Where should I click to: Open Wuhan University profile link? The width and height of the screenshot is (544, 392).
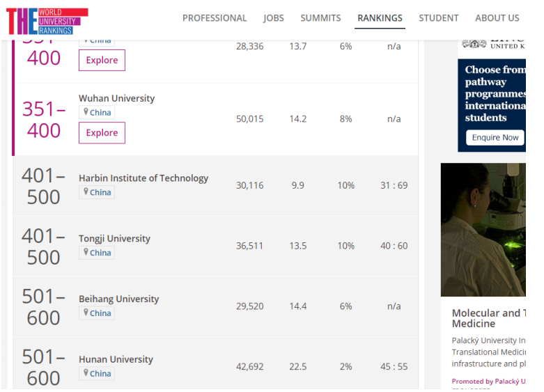[116, 98]
